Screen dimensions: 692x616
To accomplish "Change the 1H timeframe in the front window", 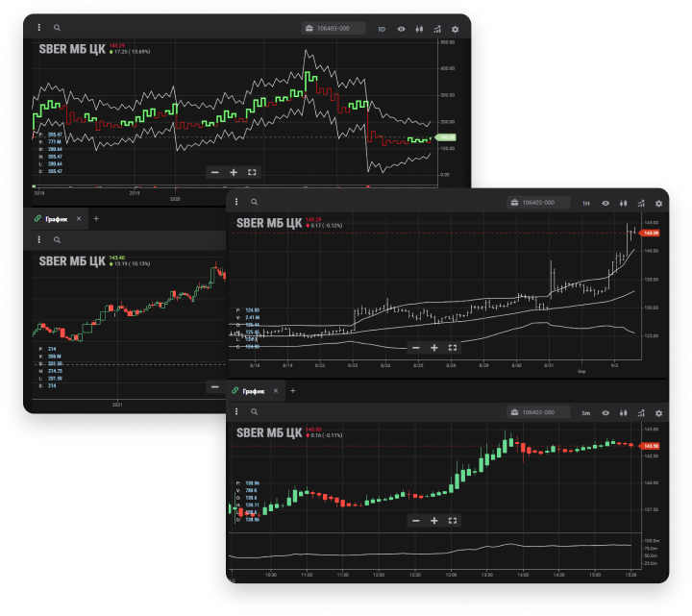I will 586,204.
